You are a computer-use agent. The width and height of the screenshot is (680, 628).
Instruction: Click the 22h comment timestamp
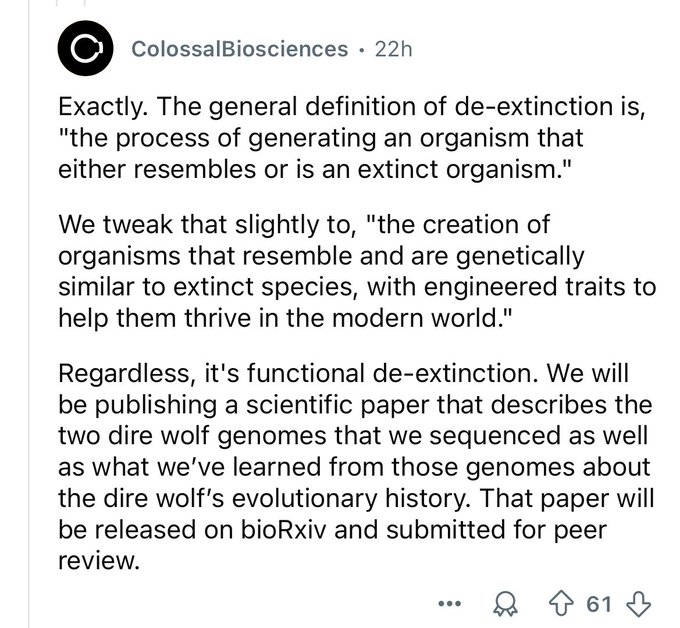[393, 49]
